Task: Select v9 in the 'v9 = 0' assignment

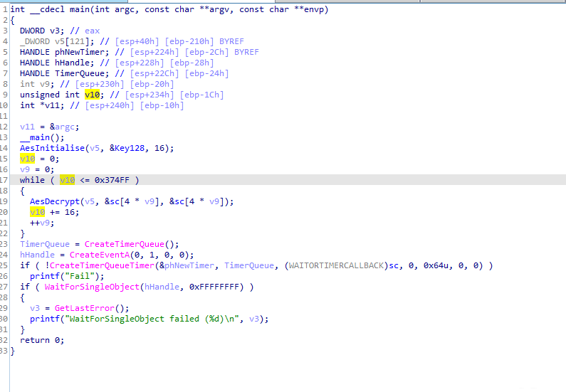Action: coord(25,169)
